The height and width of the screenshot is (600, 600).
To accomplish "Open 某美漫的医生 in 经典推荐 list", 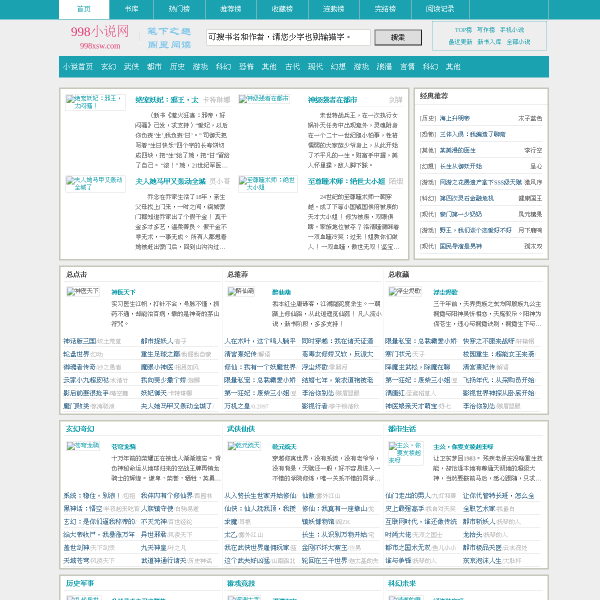I will [x=458, y=150].
